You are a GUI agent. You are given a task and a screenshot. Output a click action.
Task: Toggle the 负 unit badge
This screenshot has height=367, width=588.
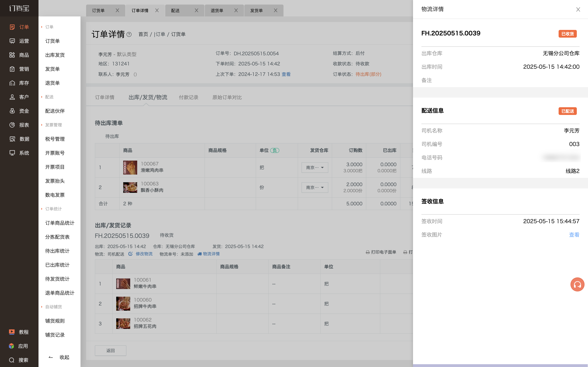pos(275,150)
